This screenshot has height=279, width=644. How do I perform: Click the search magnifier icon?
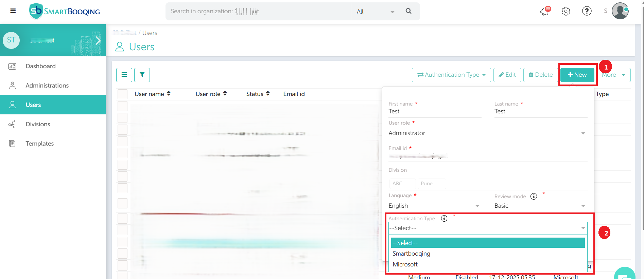(x=408, y=11)
